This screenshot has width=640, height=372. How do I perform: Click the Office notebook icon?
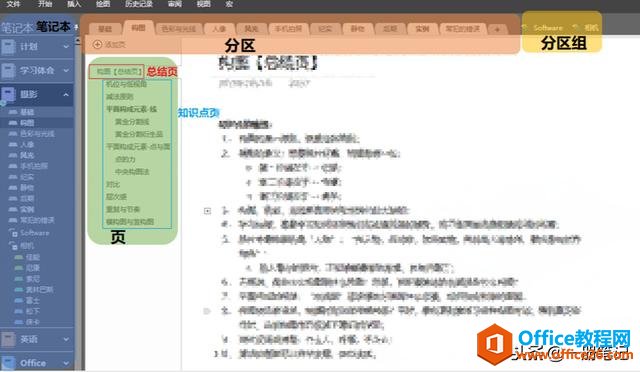point(8,363)
